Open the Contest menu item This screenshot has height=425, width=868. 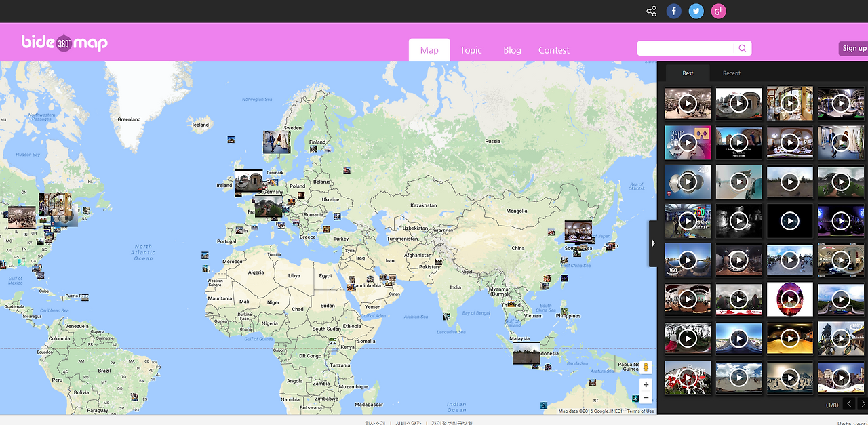click(554, 50)
